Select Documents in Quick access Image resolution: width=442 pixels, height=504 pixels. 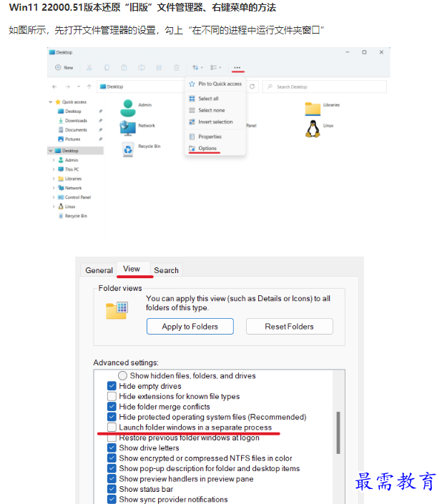[x=76, y=130]
